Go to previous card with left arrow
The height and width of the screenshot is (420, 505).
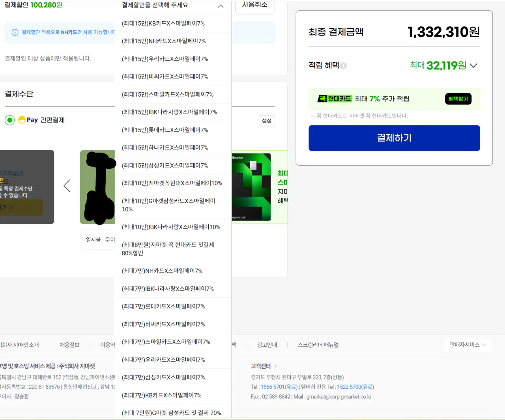[x=67, y=185]
